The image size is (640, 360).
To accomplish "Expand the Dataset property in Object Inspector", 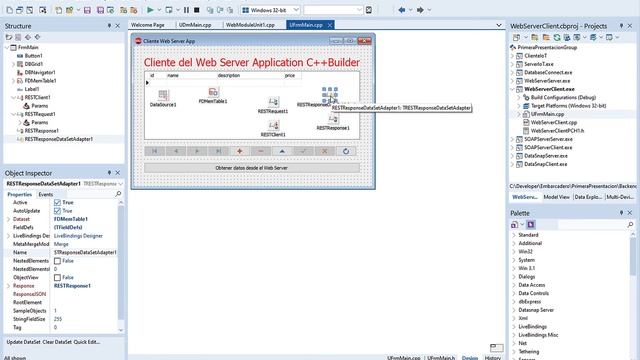I will point(9,219).
